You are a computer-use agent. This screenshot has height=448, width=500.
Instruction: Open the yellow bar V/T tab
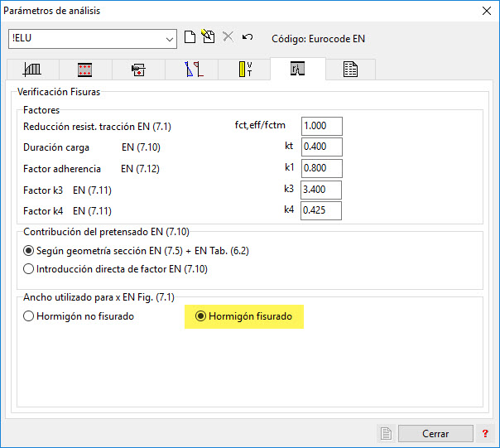[244, 70]
